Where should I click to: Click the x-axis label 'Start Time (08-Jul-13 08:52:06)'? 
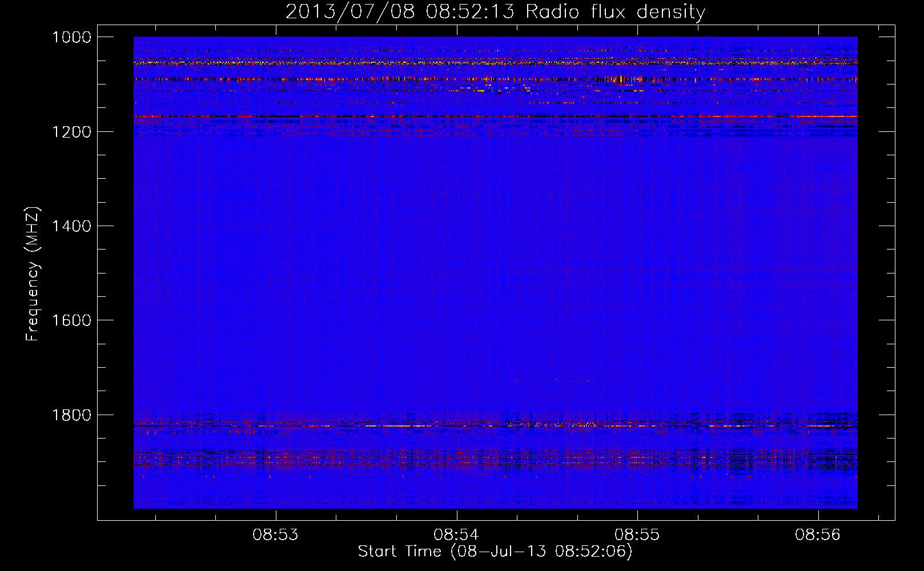[x=495, y=552]
